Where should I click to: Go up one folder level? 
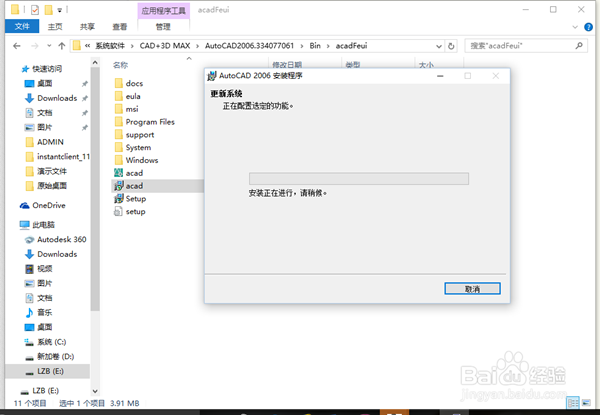62,46
